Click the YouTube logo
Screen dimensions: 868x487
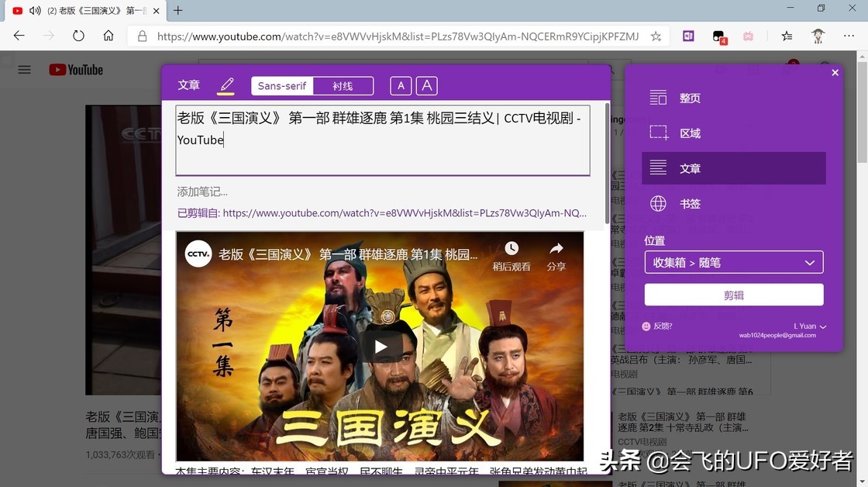(x=75, y=69)
